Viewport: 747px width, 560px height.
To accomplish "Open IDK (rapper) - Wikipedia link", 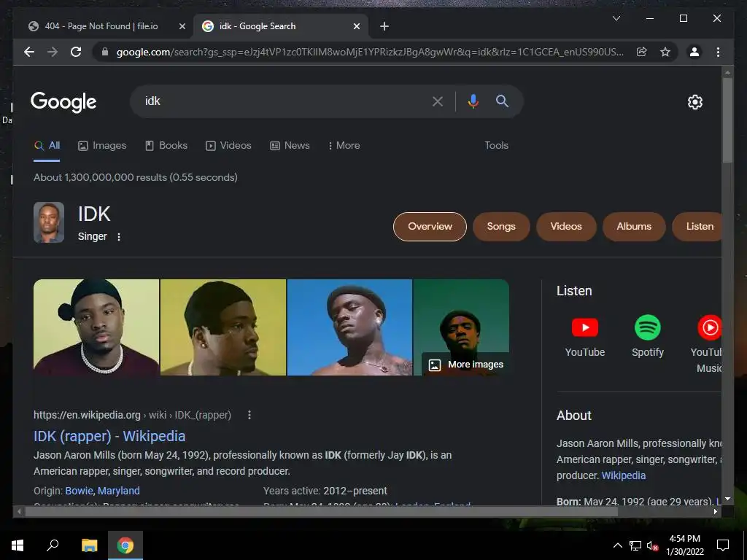I will click(x=109, y=436).
